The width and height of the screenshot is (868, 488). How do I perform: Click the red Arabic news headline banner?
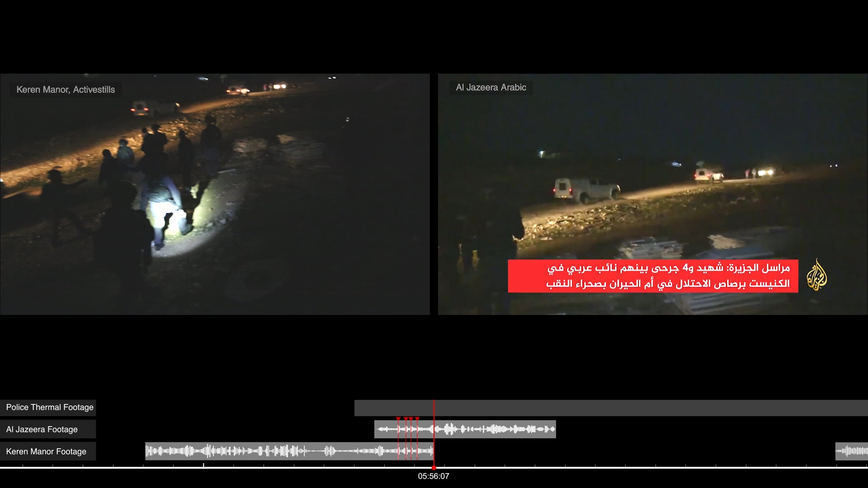(653, 276)
